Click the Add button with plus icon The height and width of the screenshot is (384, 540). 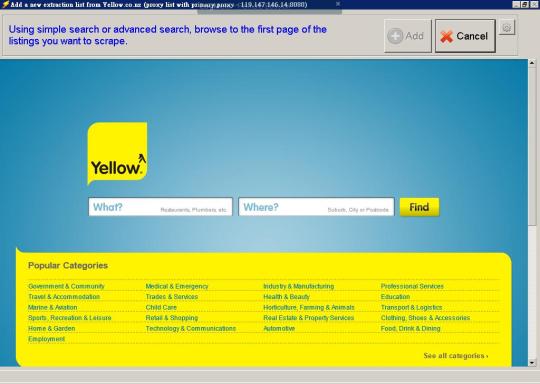point(407,36)
